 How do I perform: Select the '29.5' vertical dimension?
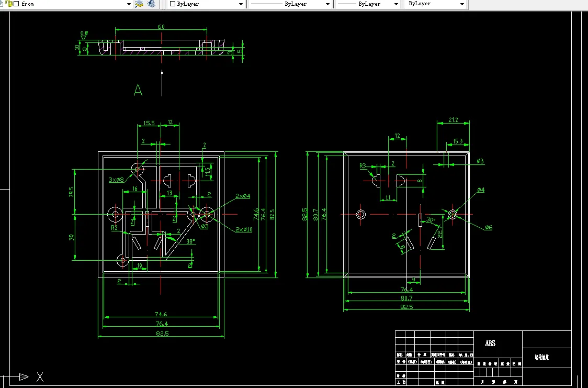(x=71, y=192)
